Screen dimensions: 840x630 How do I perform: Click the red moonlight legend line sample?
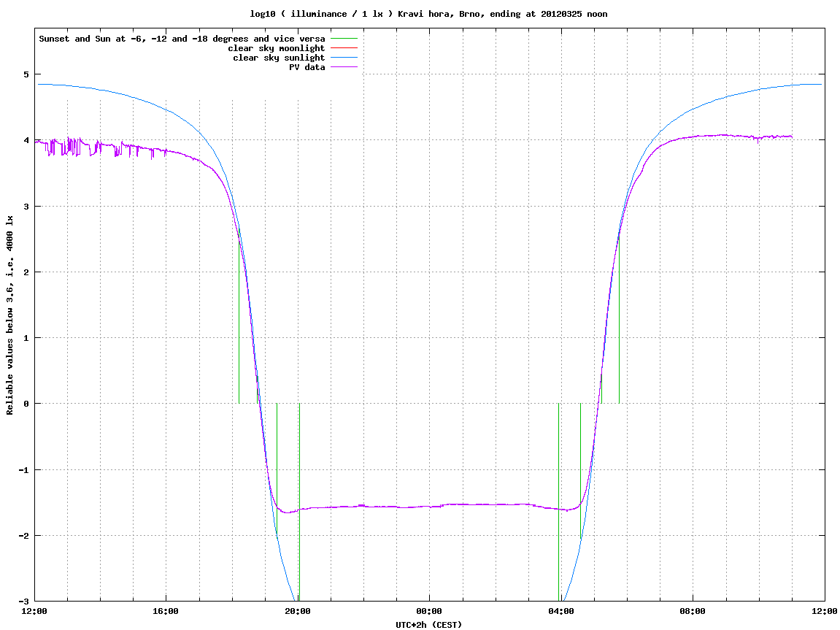point(344,48)
